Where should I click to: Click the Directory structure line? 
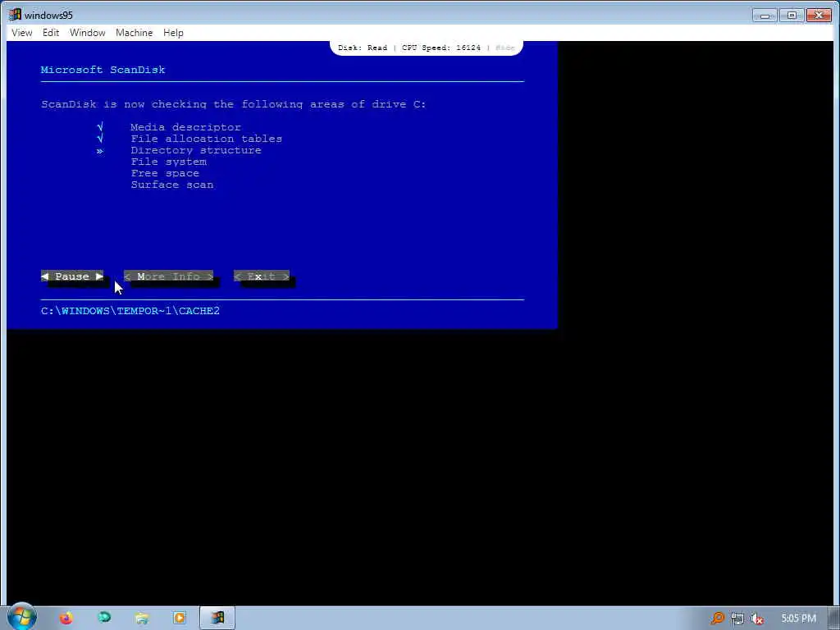(196, 151)
